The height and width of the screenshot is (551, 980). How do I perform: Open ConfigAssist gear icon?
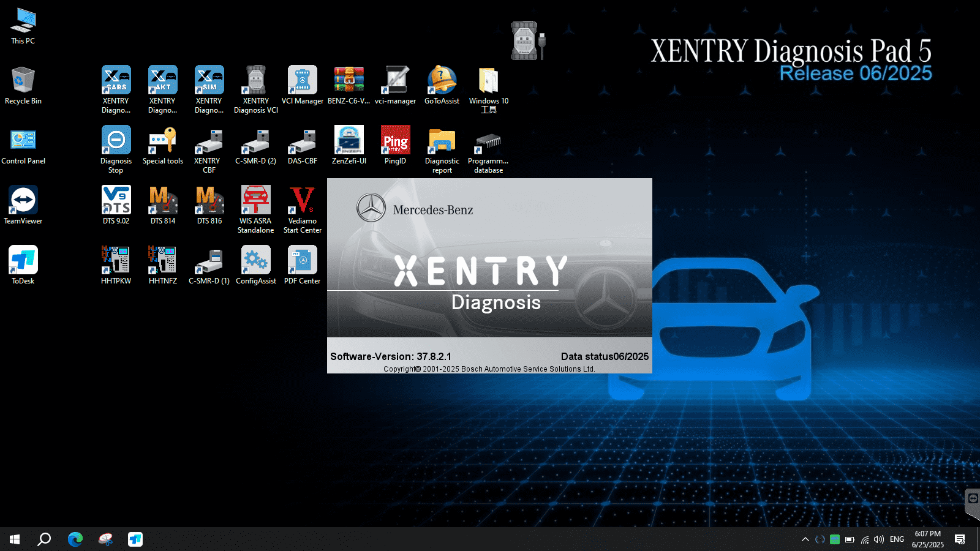(x=256, y=265)
